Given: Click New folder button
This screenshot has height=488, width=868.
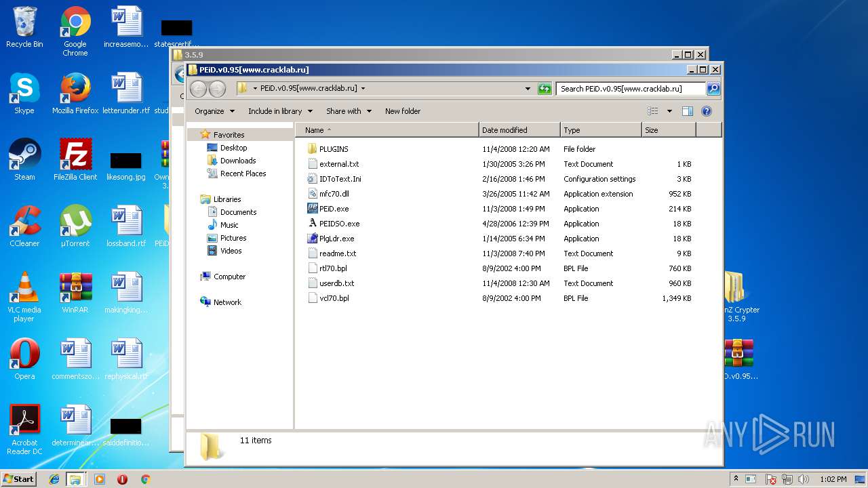Looking at the screenshot, I should pos(403,111).
